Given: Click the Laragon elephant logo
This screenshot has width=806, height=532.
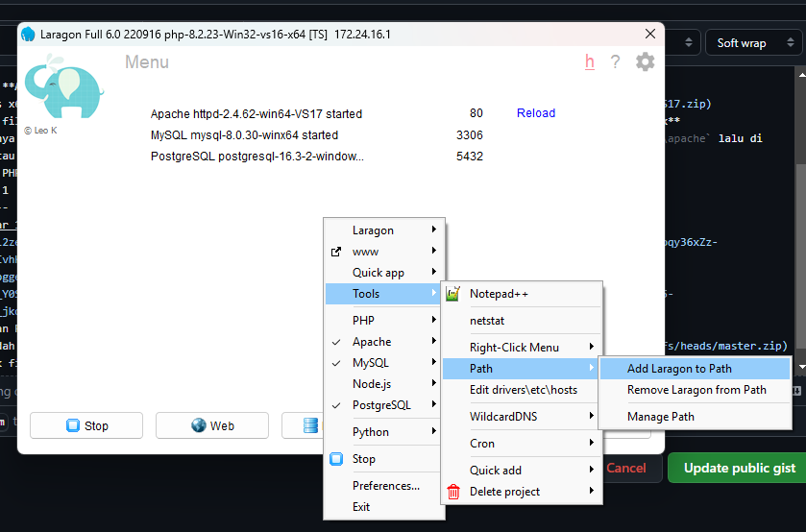Looking at the screenshot, I should (x=63, y=86).
